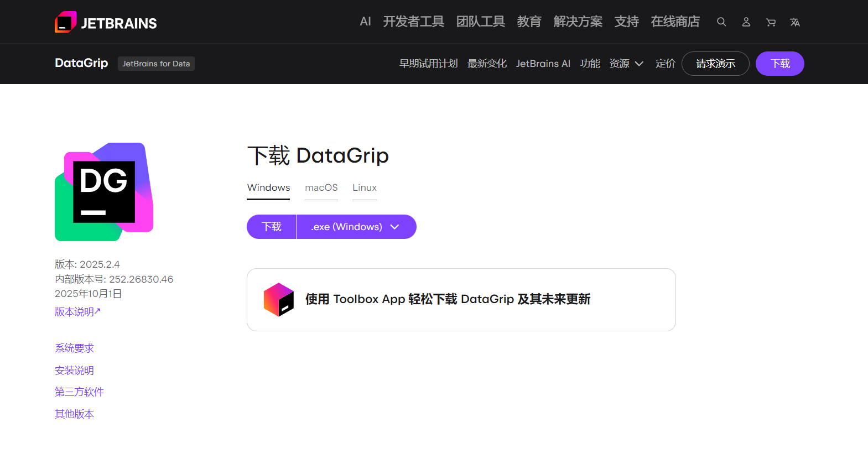This screenshot has width=868, height=469.
Task: Expand the .exe (Windows) installer dropdown
Action: click(x=356, y=227)
